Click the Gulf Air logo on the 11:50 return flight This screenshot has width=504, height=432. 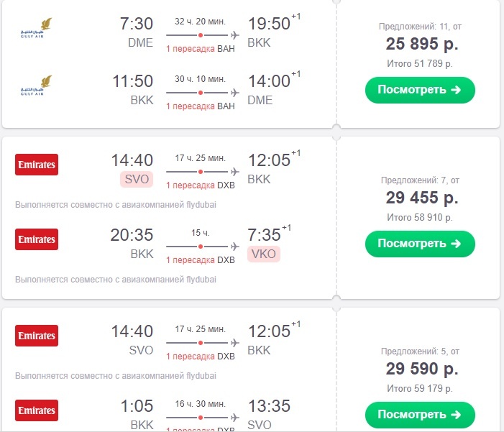37,86
